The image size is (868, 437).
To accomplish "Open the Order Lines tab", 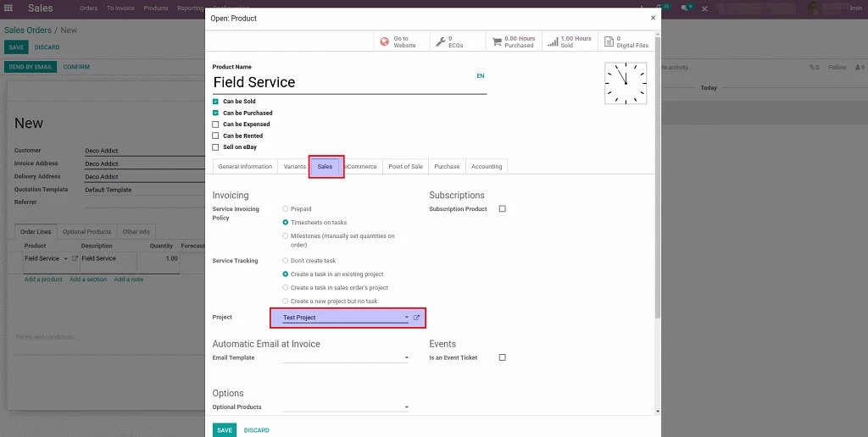I will (x=36, y=232).
